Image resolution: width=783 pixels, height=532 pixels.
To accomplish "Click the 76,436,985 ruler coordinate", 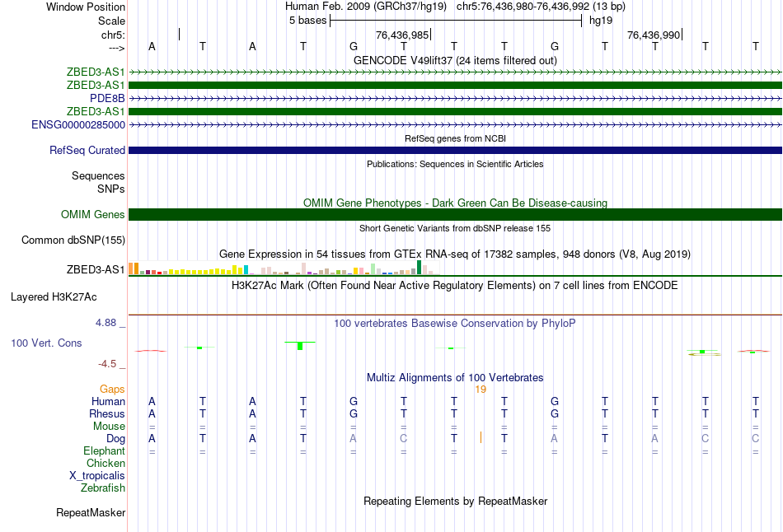I will click(402, 35).
